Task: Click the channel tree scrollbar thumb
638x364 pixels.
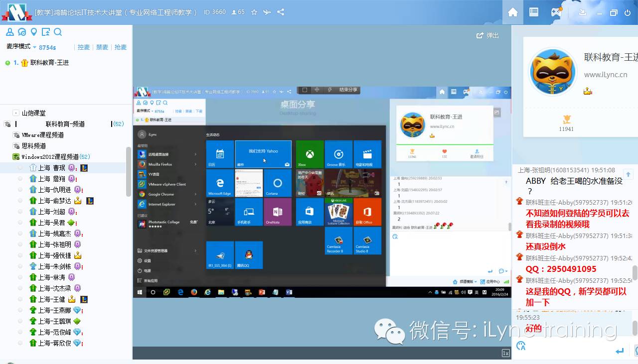Action: point(129,172)
